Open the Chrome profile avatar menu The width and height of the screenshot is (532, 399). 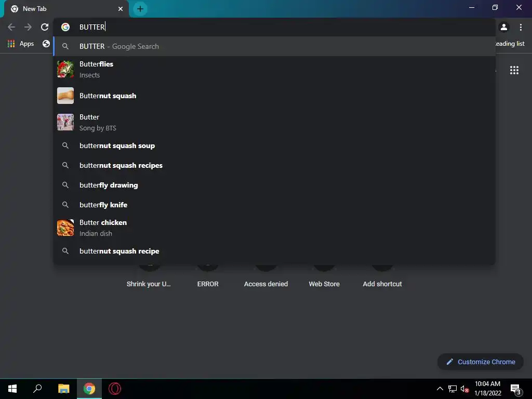point(504,27)
